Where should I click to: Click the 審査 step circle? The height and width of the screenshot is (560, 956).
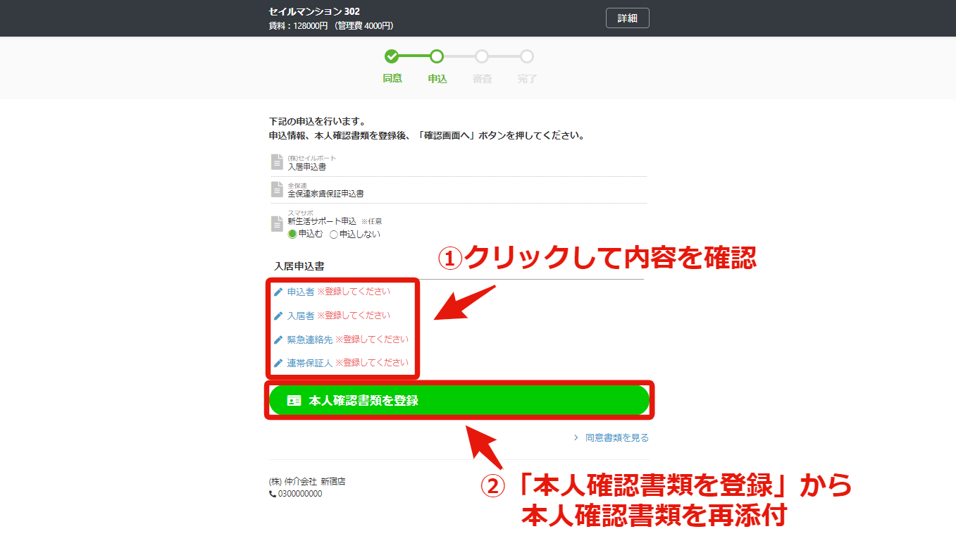482,56
